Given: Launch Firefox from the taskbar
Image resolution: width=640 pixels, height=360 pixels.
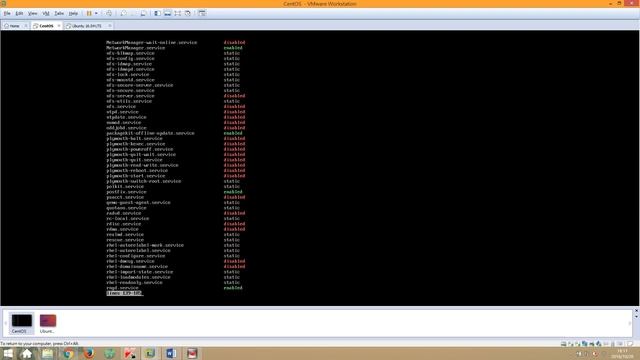Looking at the screenshot, I should coord(89,353).
